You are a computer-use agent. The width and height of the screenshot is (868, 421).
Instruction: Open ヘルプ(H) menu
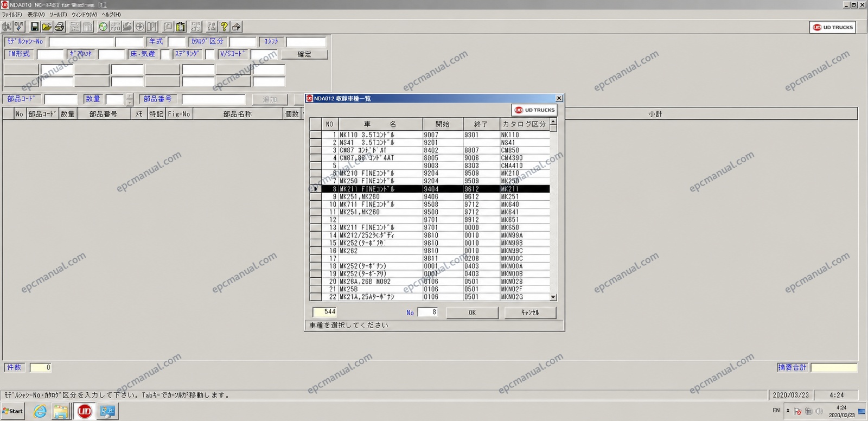[x=111, y=15]
